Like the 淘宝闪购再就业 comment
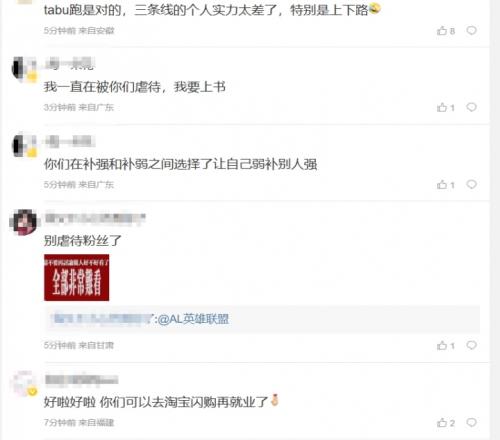 tap(446, 423)
